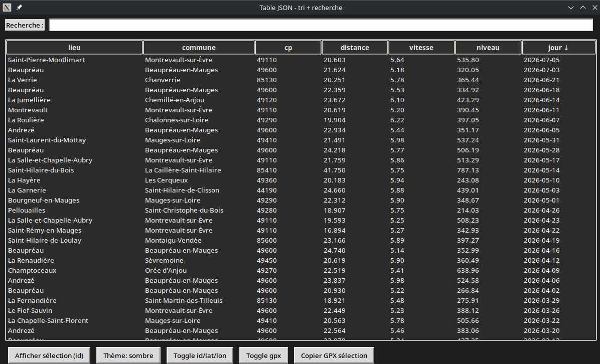This screenshot has height=364, width=600.
Task: Click niveau value 638.96
Action: pos(468,271)
